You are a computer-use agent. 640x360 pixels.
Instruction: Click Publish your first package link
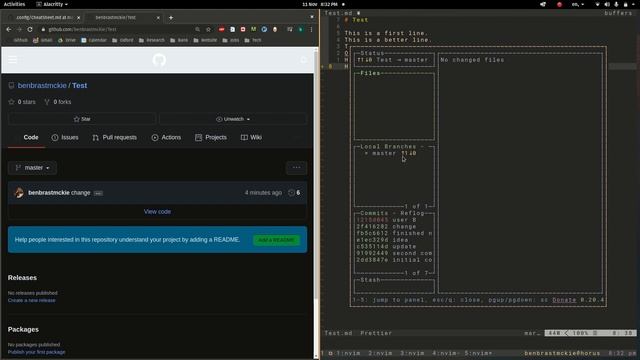[x=36, y=352]
